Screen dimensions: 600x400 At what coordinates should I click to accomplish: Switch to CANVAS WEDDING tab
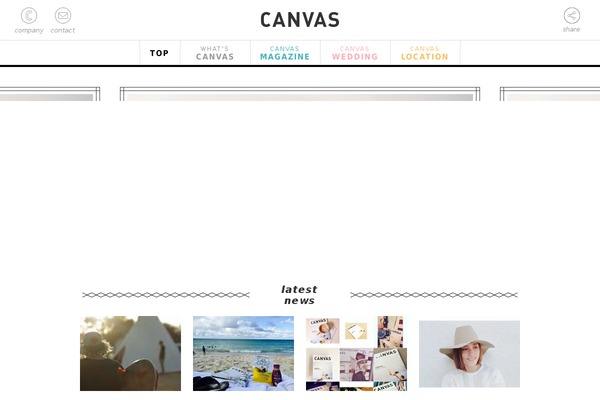pyautogui.click(x=355, y=53)
